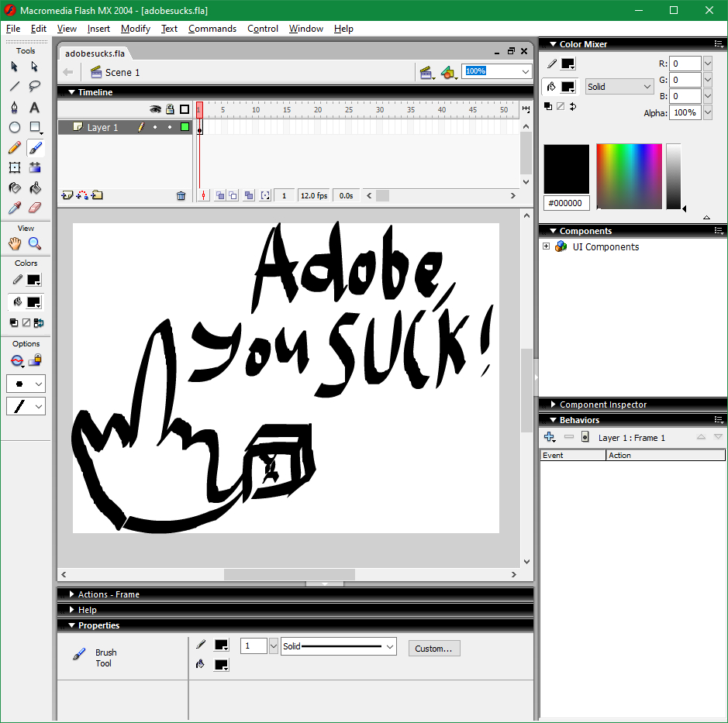Open the Solid fill style dropdown
The height and width of the screenshot is (723, 728).
point(619,87)
